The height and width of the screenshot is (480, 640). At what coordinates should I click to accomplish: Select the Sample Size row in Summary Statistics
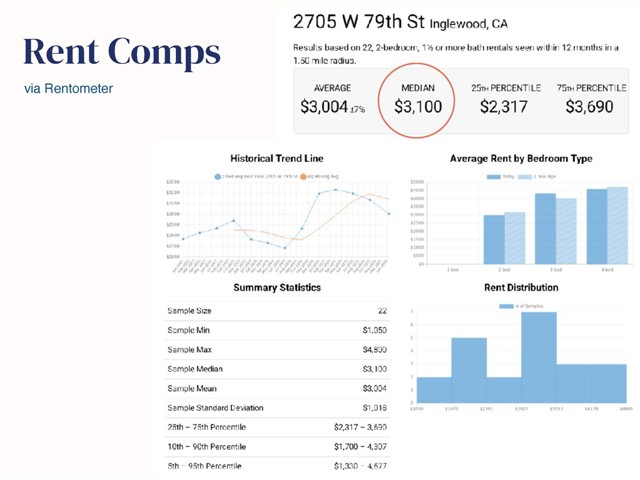coord(276,311)
